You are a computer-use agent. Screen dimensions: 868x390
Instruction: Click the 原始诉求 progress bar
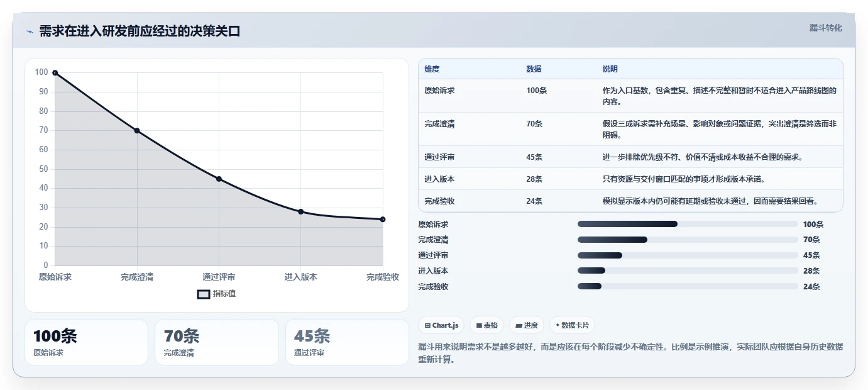(x=688, y=224)
